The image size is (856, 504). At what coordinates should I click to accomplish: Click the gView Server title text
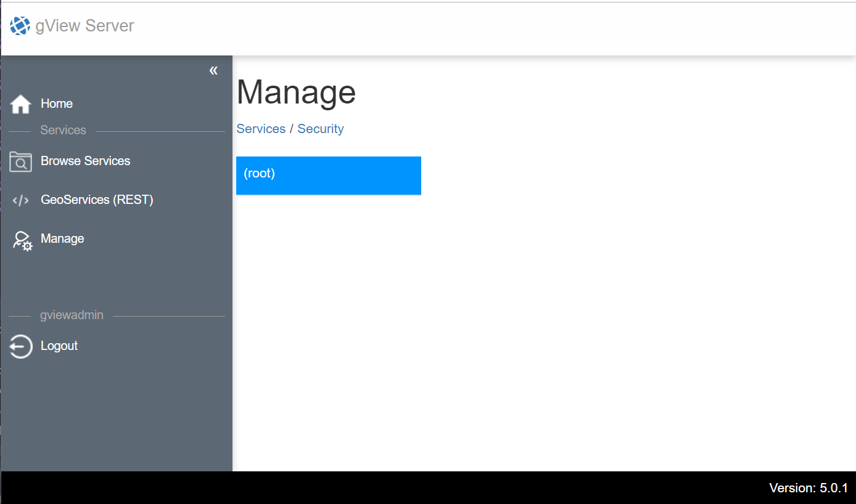84,26
